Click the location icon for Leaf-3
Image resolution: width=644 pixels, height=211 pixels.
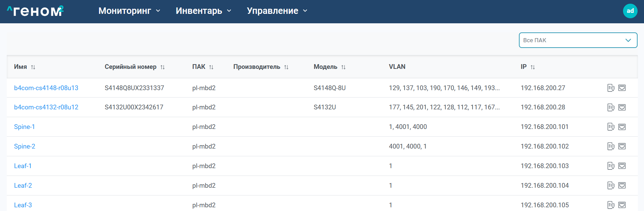pos(611,205)
